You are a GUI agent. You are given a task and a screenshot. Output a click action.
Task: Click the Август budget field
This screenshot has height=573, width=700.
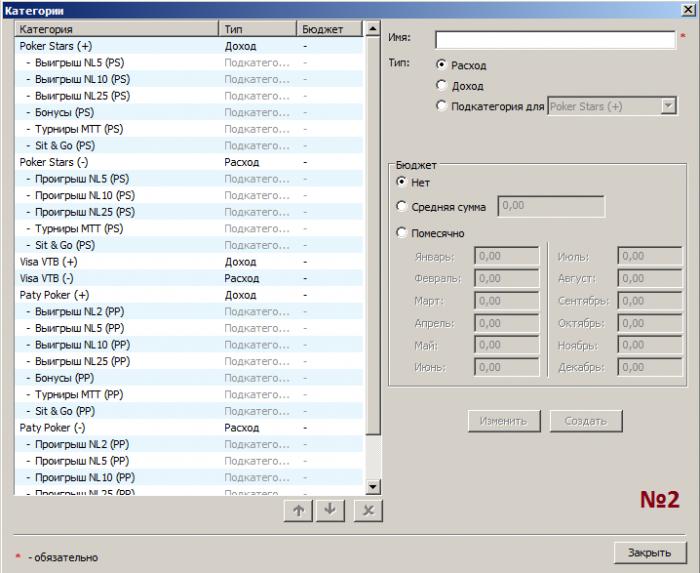[650, 278]
